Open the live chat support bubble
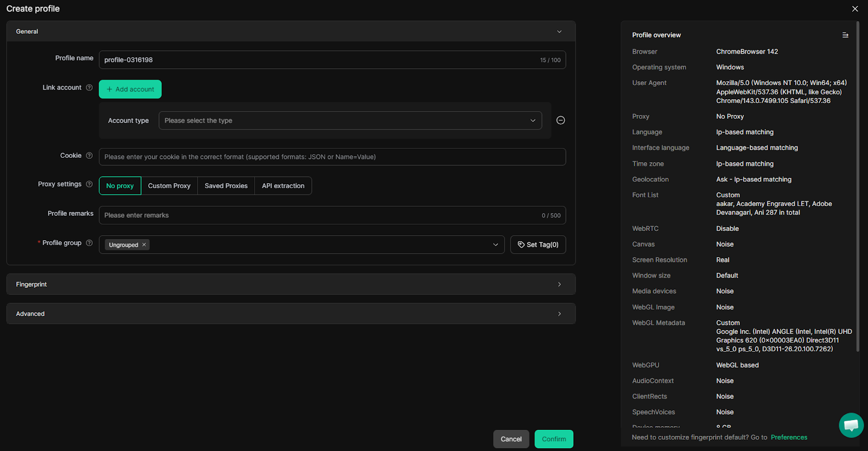Viewport: 868px width, 451px height. point(851,425)
